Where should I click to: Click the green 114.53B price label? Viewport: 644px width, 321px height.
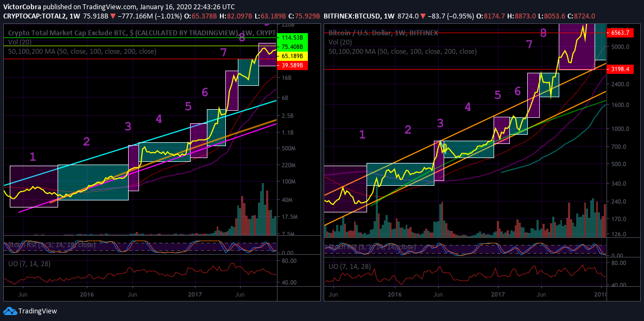pos(293,37)
